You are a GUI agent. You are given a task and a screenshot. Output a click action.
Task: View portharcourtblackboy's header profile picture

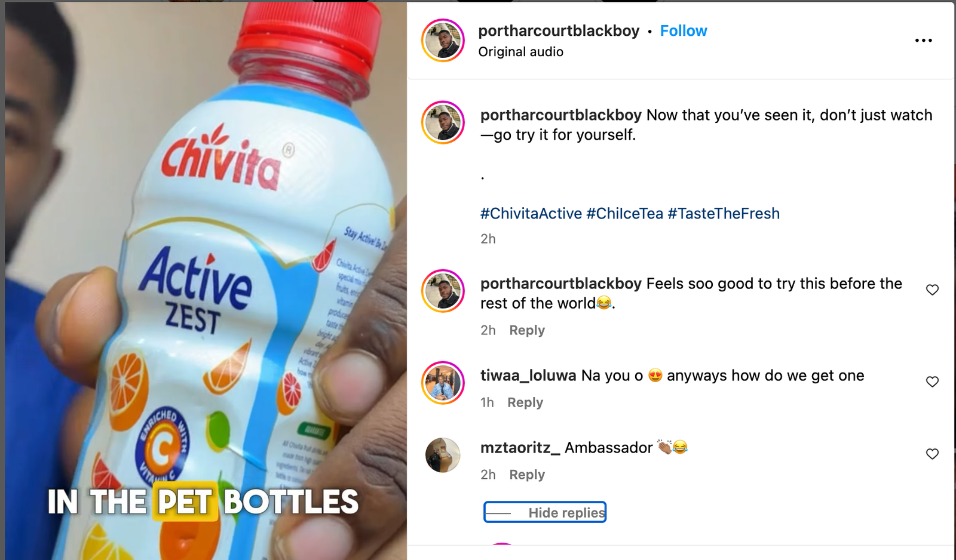coord(443,41)
